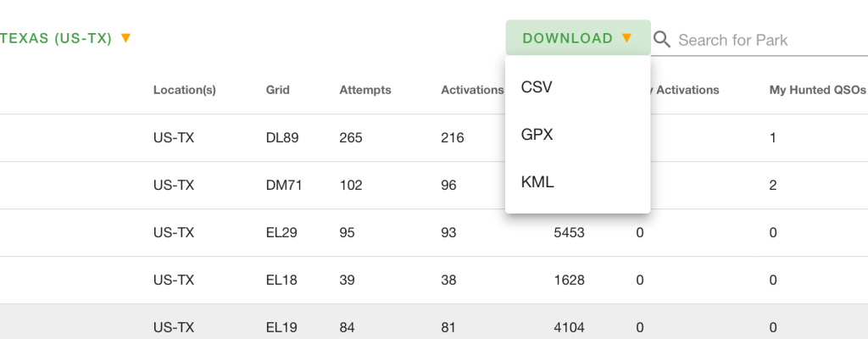Viewport: 868px width, 339px height.
Task: Click the Attempts column header
Action: click(364, 90)
